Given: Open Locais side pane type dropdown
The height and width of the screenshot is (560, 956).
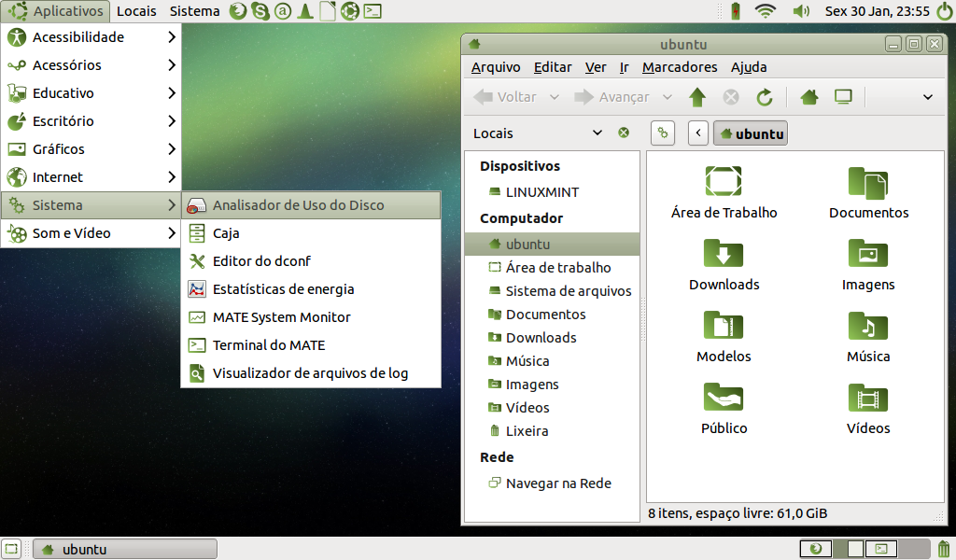Looking at the screenshot, I should click(597, 133).
